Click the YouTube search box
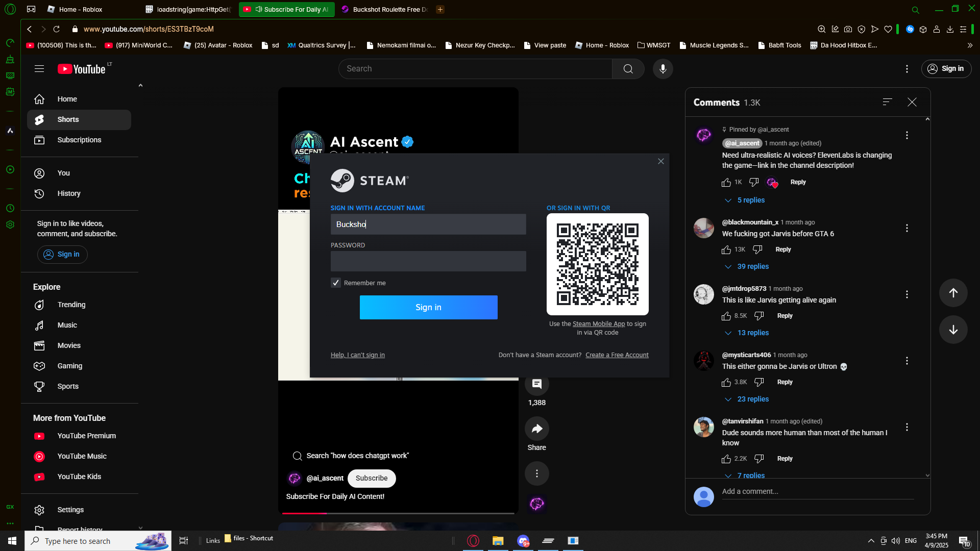The image size is (980, 551). click(475, 69)
